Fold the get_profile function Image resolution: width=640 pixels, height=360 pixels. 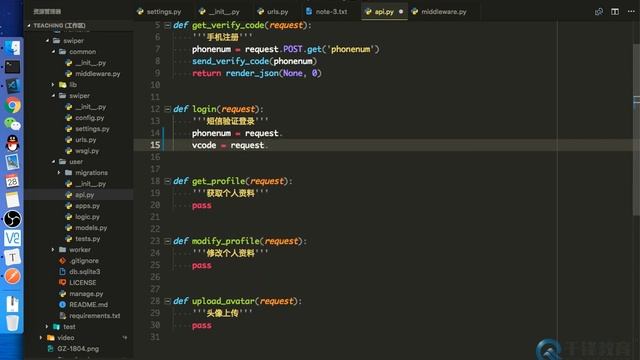[x=167, y=181]
